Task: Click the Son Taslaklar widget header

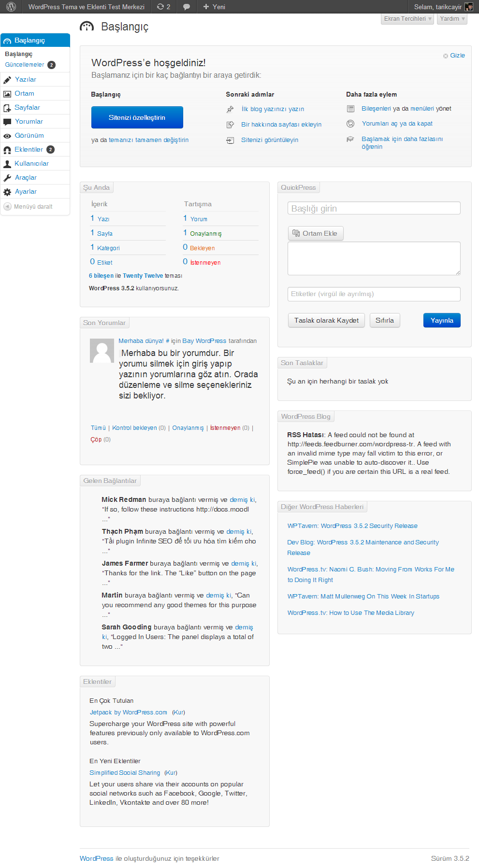Action: (x=302, y=363)
